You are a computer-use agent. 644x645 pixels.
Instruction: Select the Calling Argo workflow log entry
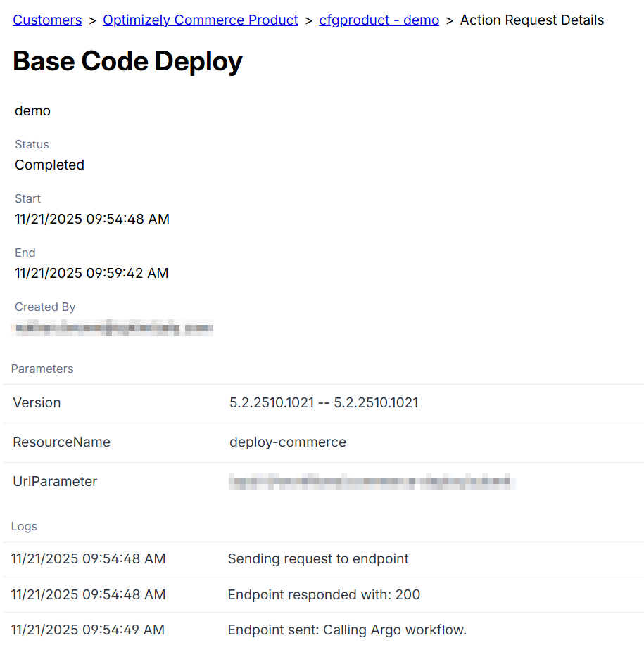[347, 630]
